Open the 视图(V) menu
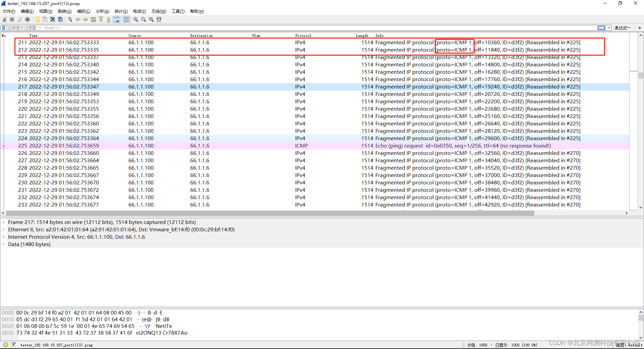Screen dimensions: 644x349 click(46, 11)
